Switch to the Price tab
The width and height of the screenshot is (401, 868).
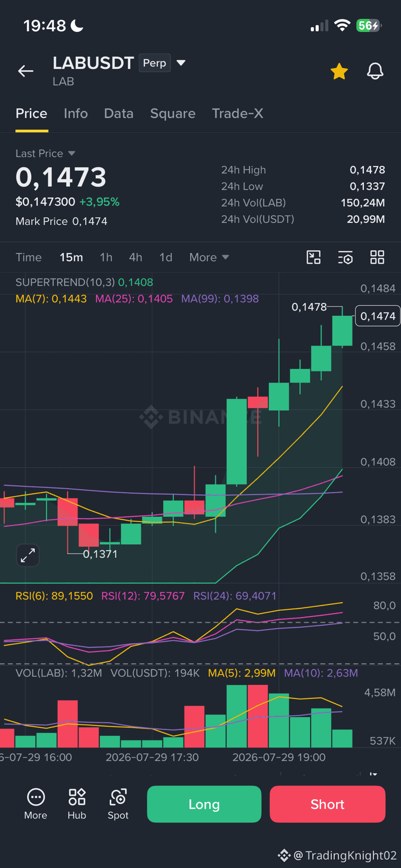[31, 113]
